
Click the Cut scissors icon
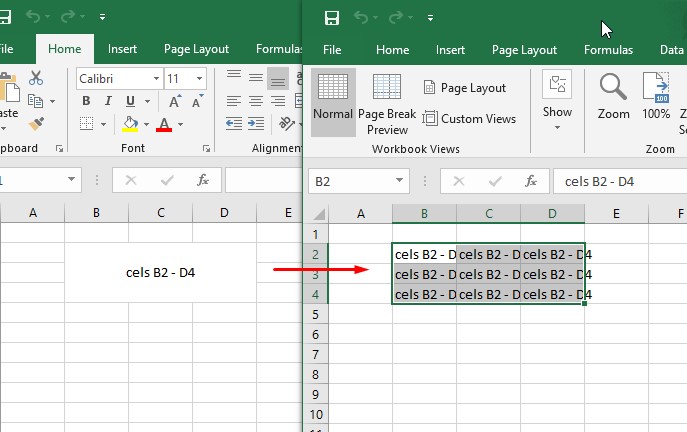pos(37,78)
